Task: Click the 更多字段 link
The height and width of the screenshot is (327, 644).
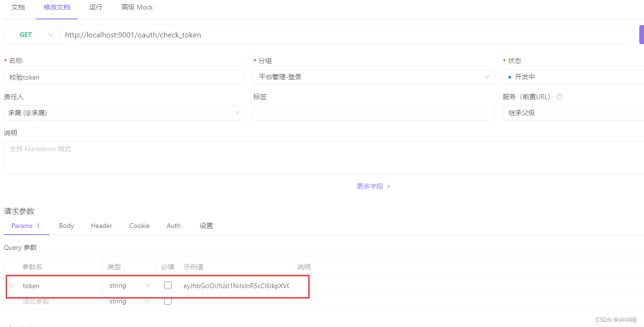Action: (x=370, y=186)
